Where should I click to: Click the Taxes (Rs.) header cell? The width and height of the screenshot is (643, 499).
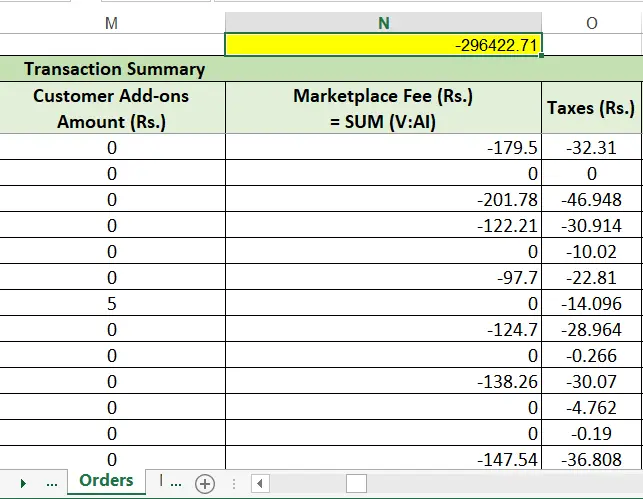tap(591, 108)
